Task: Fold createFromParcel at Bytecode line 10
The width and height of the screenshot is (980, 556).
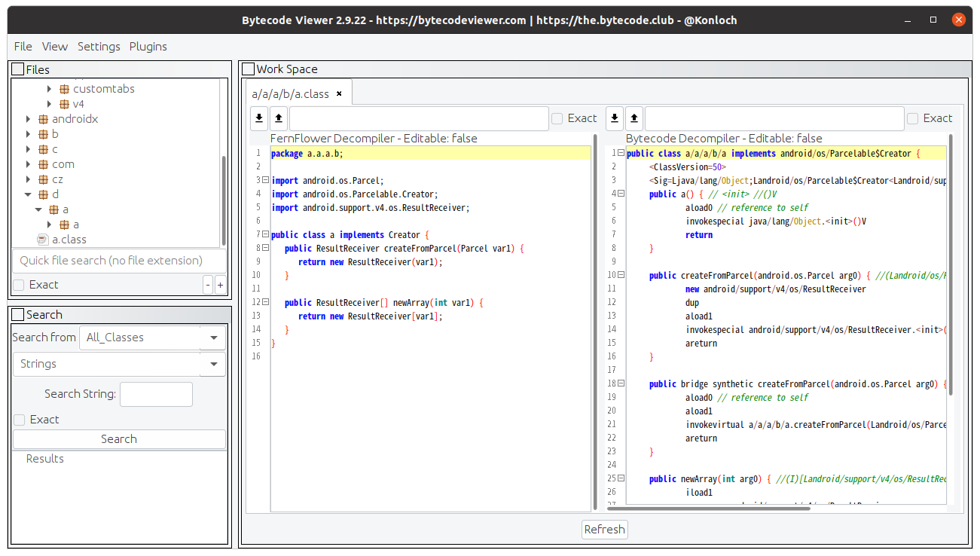Action: pos(621,275)
